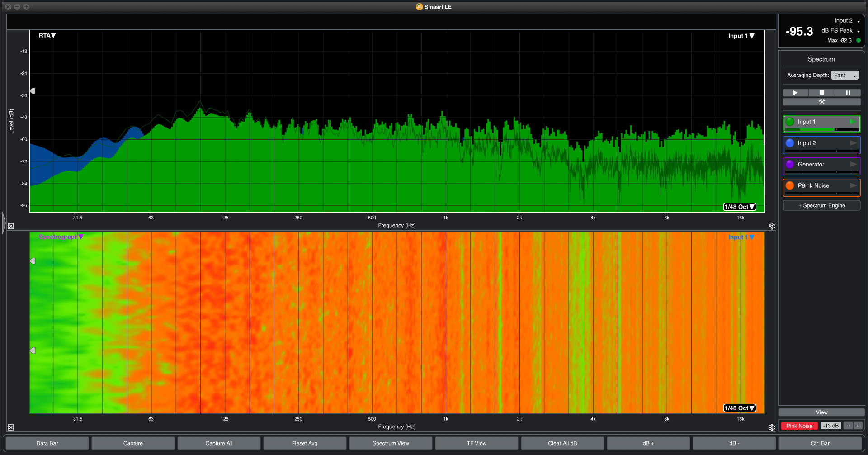Run the P9ink Noise engine play arrow
Image resolution: width=868 pixels, height=455 pixels.
(x=853, y=185)
